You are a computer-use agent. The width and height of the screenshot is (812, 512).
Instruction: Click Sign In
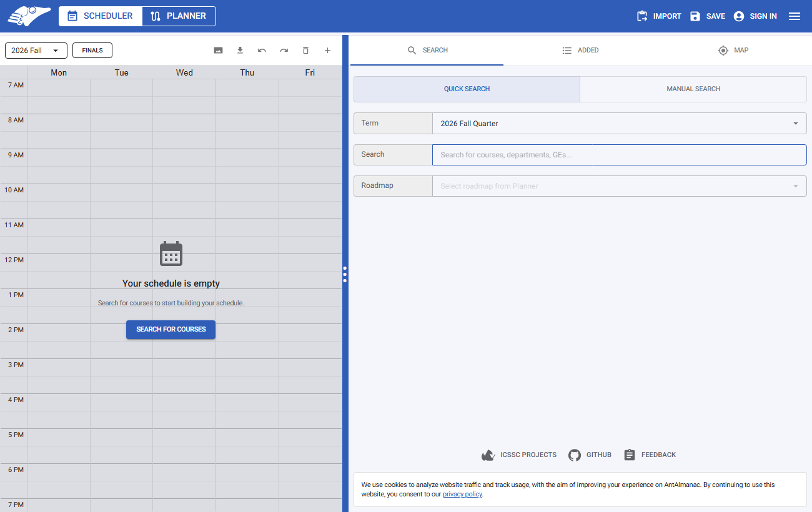point(755,16)
